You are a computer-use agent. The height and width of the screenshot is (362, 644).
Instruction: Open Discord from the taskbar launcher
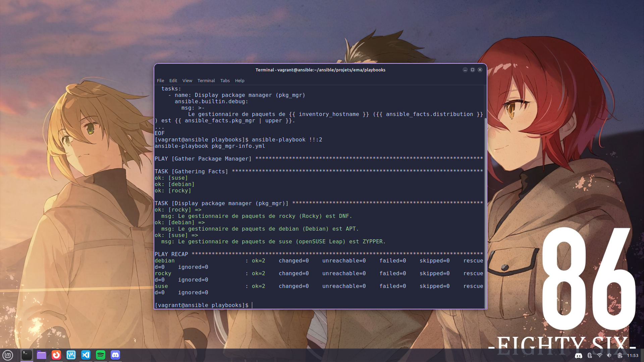click(x=115, y=355)
